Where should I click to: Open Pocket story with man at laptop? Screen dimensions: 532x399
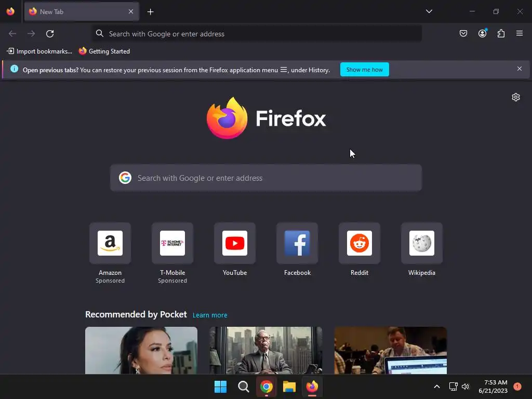(391, 351)
